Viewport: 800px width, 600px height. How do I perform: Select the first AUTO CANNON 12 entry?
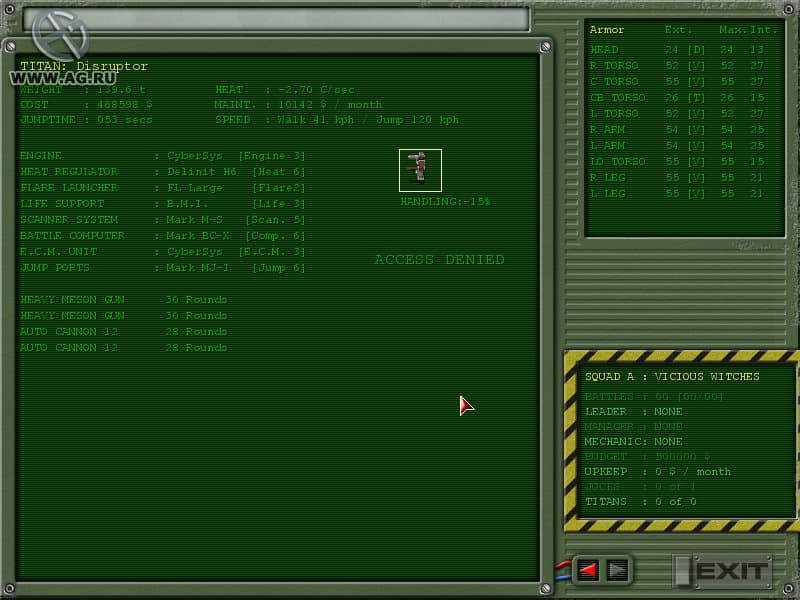123,332
